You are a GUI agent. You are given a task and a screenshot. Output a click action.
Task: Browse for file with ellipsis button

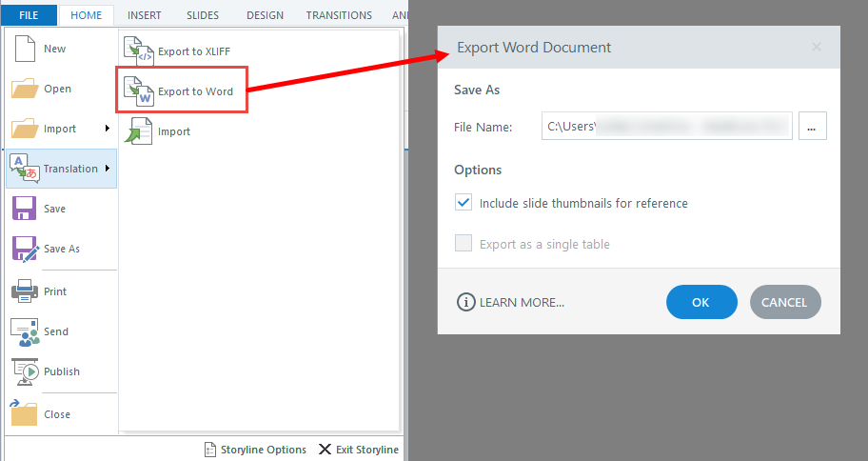pos(812,127)
